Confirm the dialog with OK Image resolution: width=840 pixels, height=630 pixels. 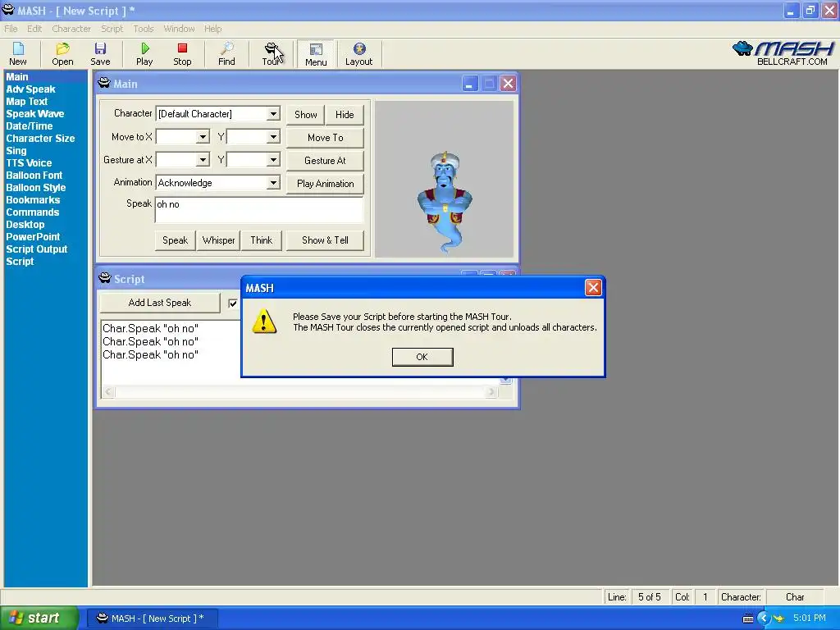[x=422, y=357]
